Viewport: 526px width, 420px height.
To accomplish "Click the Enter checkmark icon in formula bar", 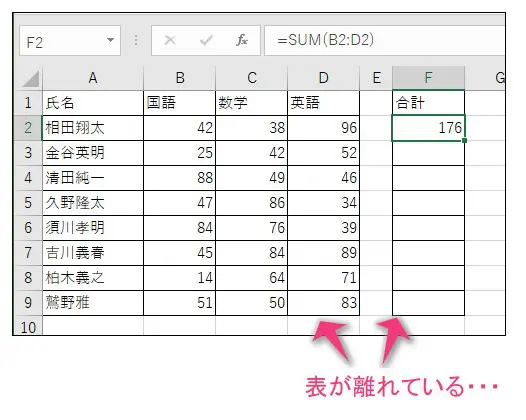I will click(x=206, y=41).
